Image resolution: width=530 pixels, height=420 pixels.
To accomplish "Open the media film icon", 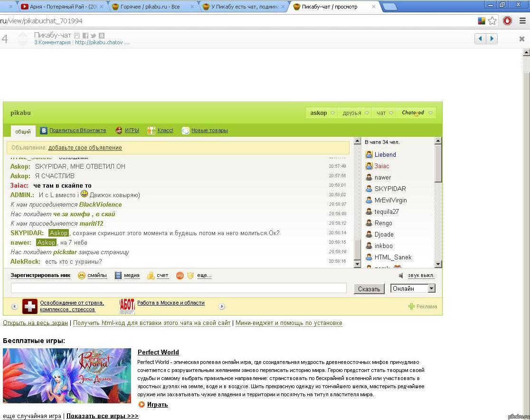I will click(x=118, y=276).
